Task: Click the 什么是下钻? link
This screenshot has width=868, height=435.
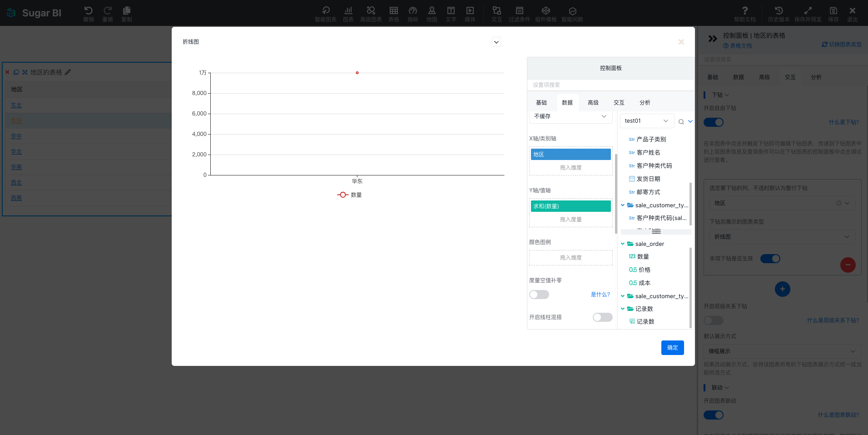Action: [x=844, y=122]
